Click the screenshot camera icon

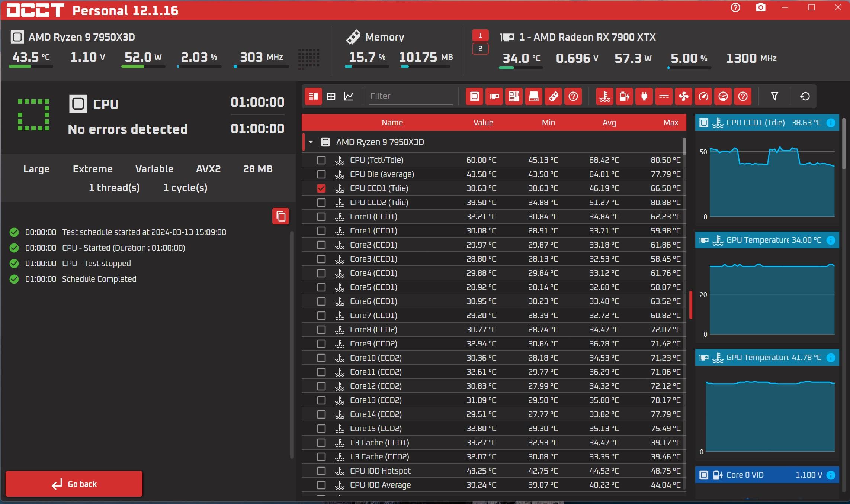761,8
